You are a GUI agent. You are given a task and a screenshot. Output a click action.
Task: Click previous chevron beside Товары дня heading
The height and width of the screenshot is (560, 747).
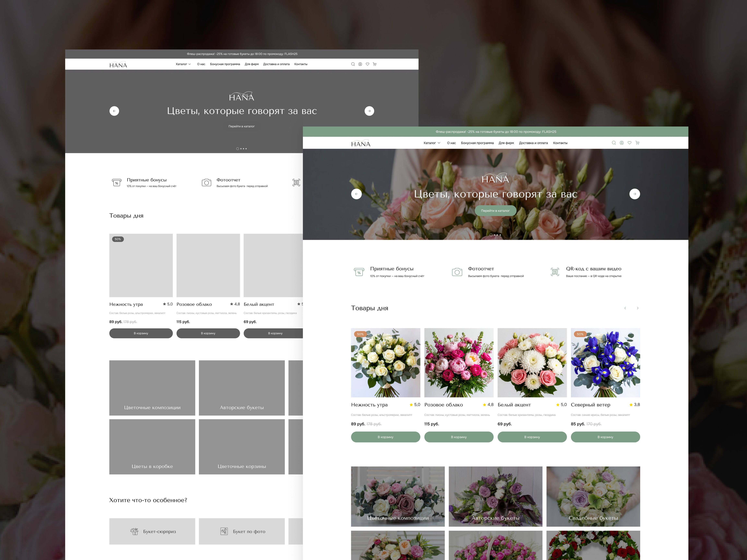click(x=625, y=308)
